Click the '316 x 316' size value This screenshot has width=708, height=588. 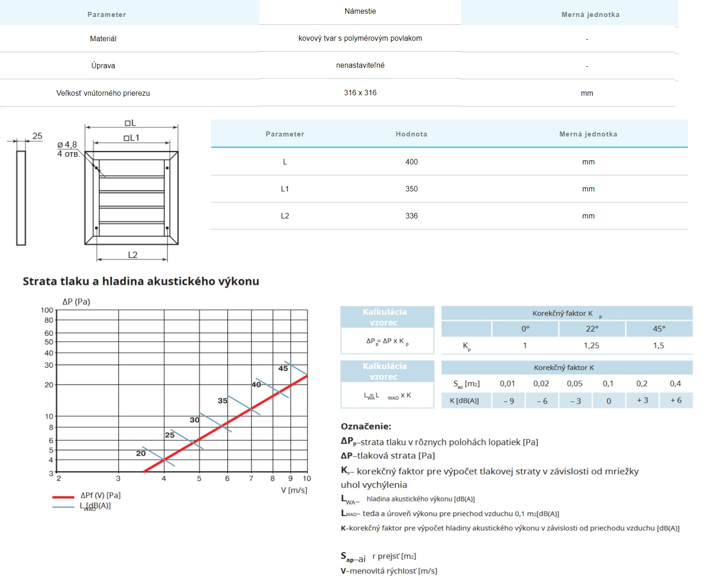tap(360, 93)
